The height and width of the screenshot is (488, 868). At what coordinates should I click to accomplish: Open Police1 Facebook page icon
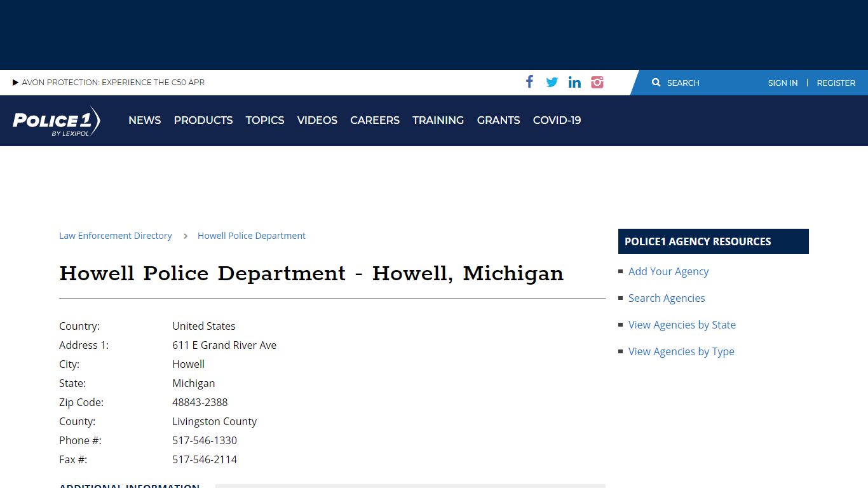pos(529,82)
